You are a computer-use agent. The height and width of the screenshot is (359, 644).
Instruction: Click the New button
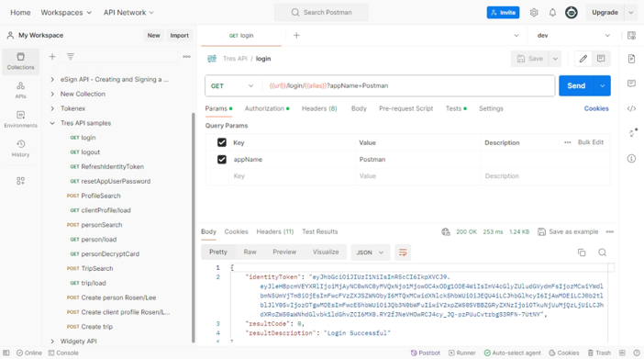153,36
